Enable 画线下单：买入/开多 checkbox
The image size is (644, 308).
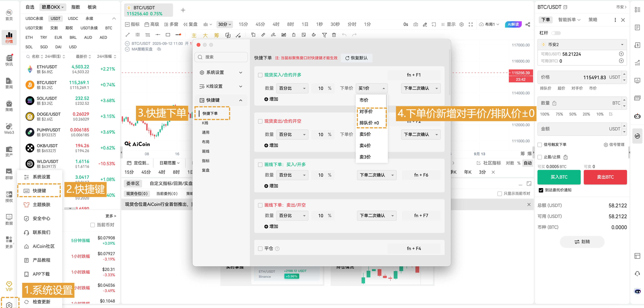[x=260, y=165]
